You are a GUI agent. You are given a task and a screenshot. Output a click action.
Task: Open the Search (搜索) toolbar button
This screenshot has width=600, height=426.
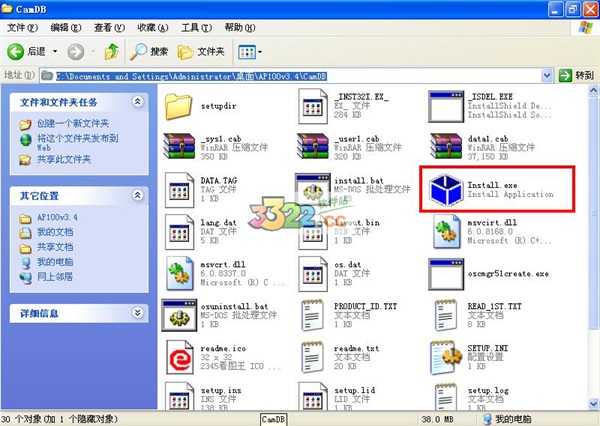click(x=149, y=51)
